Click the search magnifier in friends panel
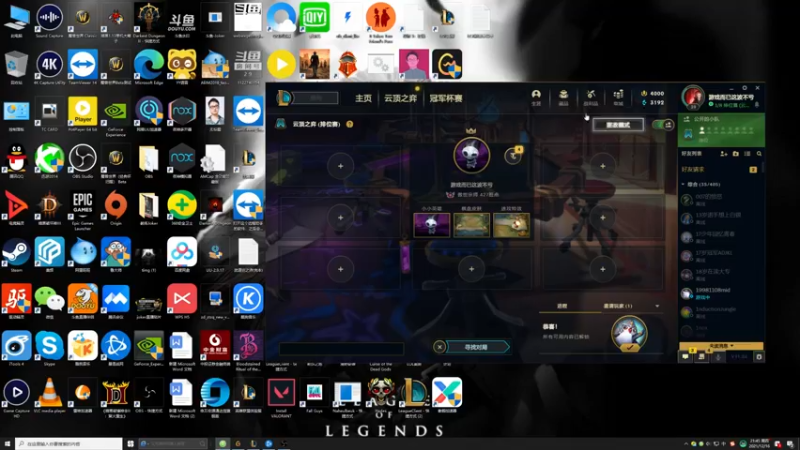 tap(759, 154)
